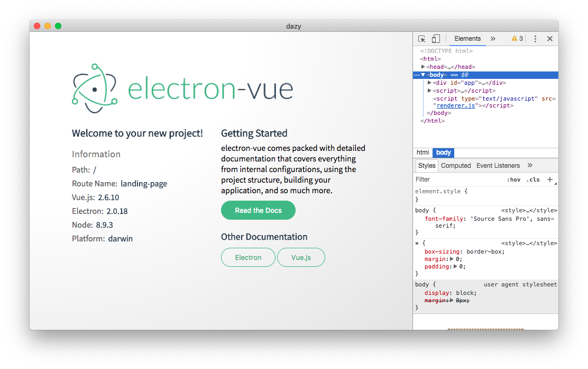
Task: Collapse the body element node
Action: coord(423,75)
